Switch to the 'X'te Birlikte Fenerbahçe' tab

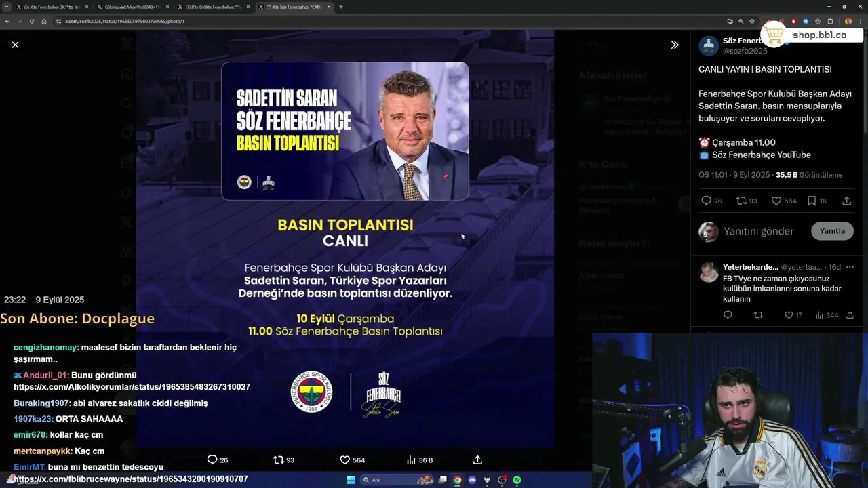213,7
